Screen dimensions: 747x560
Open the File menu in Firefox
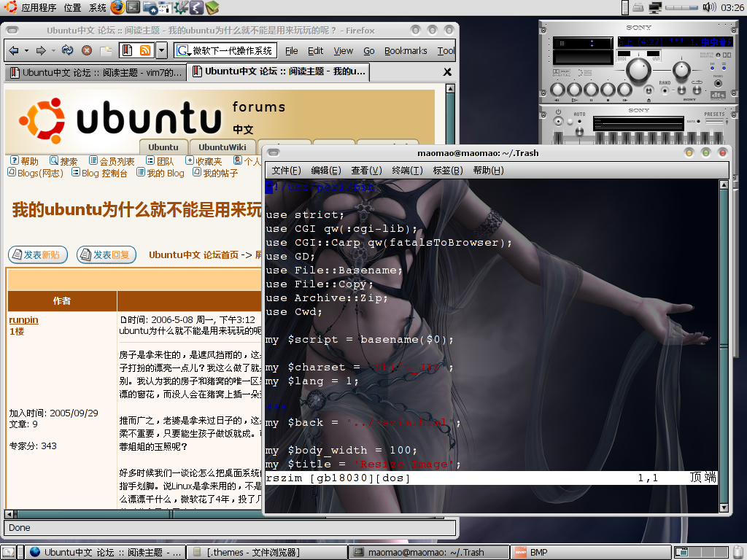pyautogui.click(x=292, y=51)
